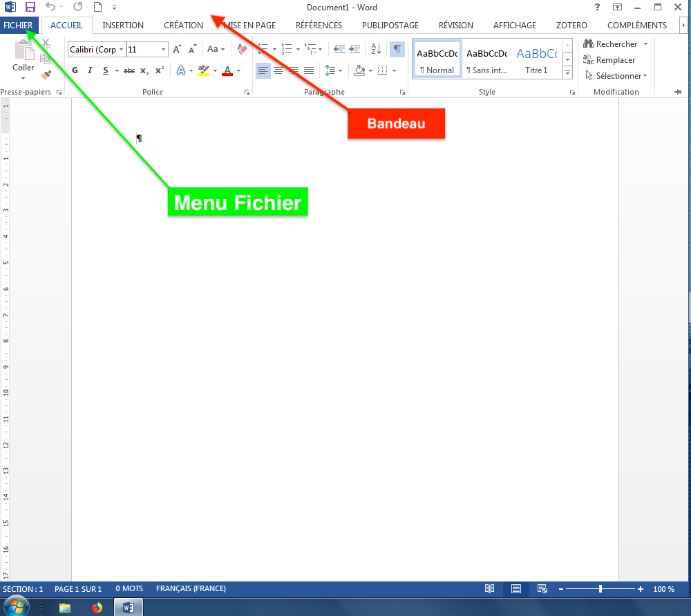Zoom in with plus button
The height and width of the screenshot is (616, 691).
coord(641,589)
